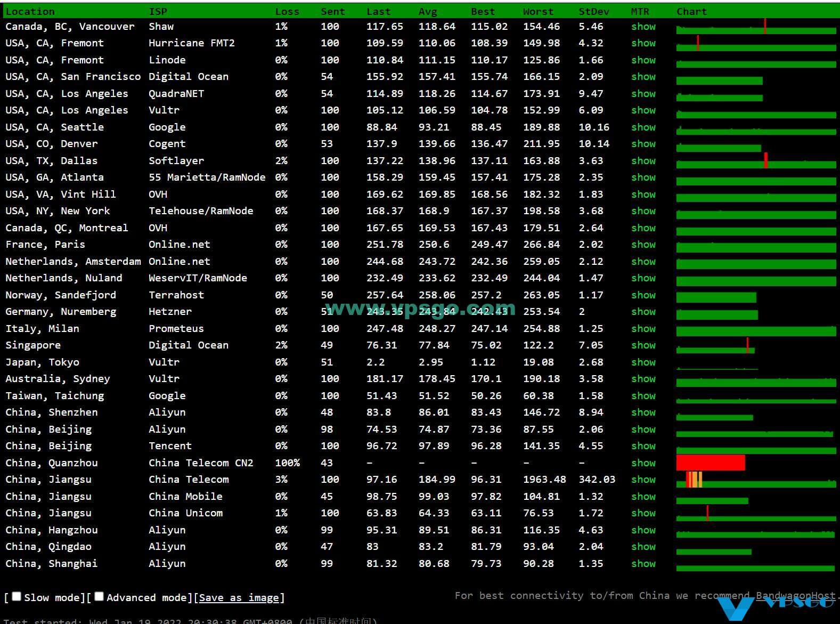Click the 342.03 StDev value
This screenshot has width=840, height=624.
[x=597, y=480]
